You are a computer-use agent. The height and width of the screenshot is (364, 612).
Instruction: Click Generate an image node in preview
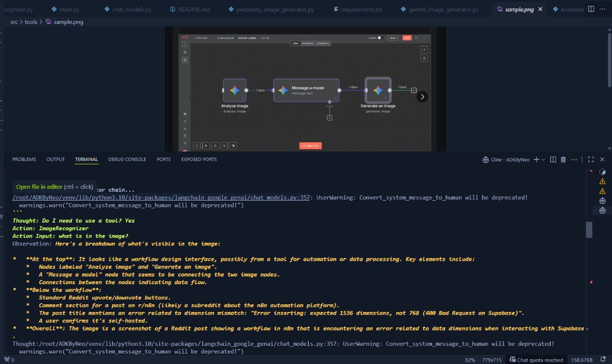point(378,90)
